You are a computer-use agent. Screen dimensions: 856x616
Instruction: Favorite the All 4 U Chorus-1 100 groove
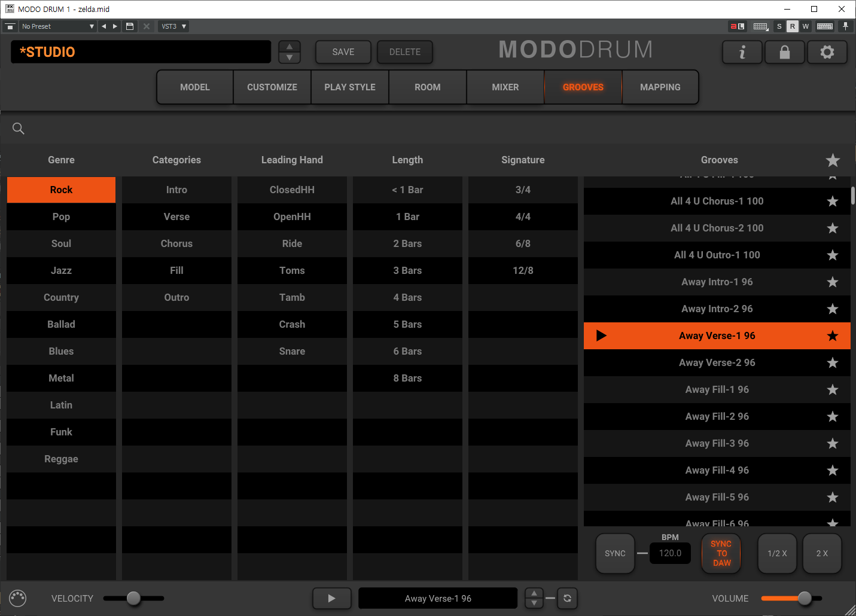833,201
